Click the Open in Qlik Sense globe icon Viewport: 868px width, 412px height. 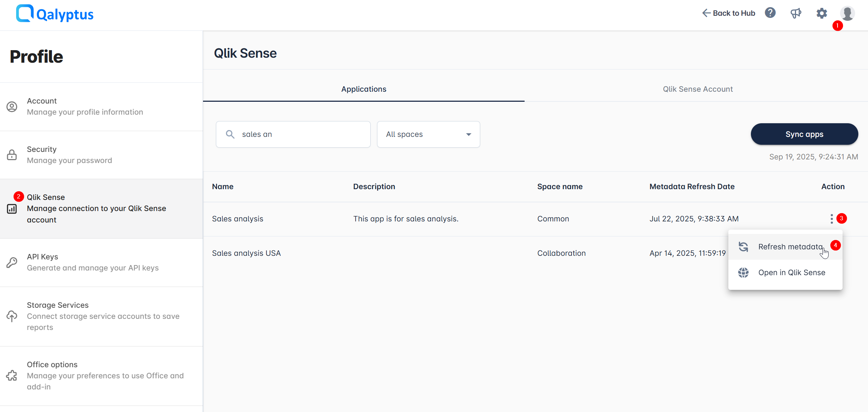coord(743,272)
